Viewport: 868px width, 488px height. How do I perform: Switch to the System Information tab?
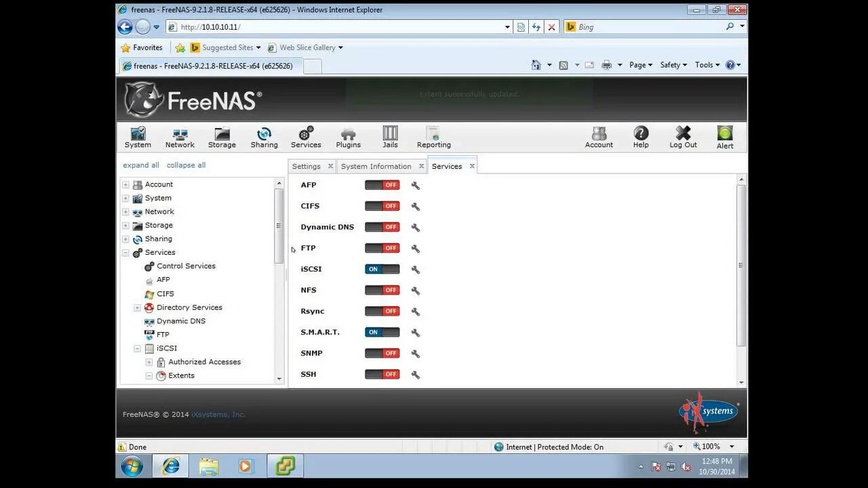coord(376,166)
